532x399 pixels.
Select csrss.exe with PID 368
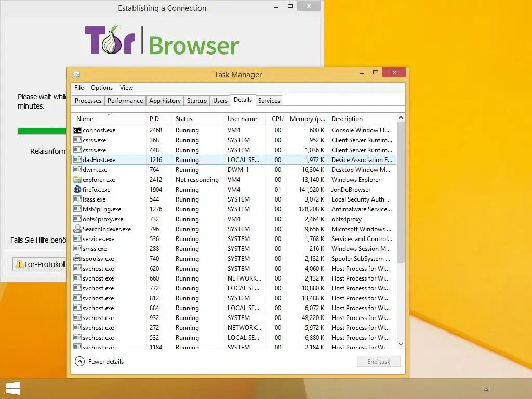pyautogui.click(x=234, y=140)
